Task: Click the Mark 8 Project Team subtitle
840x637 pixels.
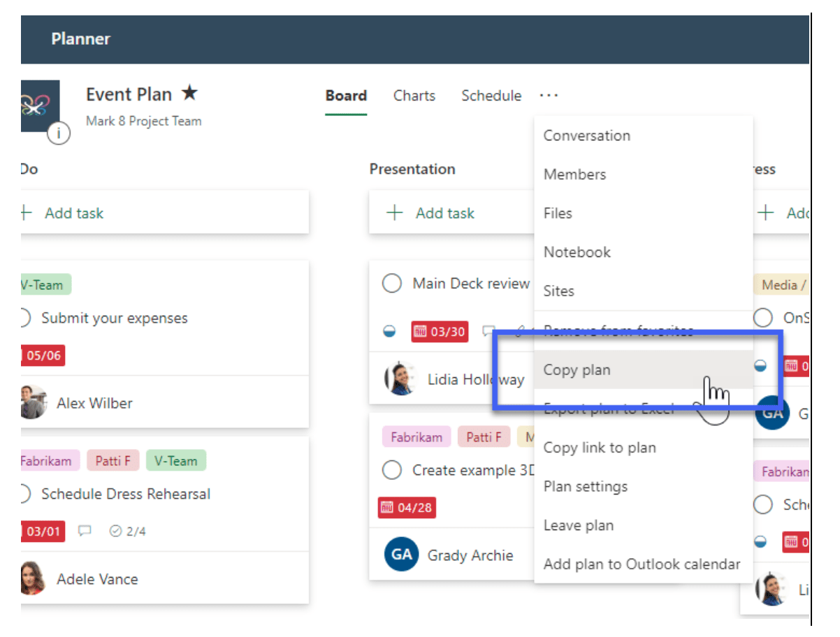Action: click(144, 121)
